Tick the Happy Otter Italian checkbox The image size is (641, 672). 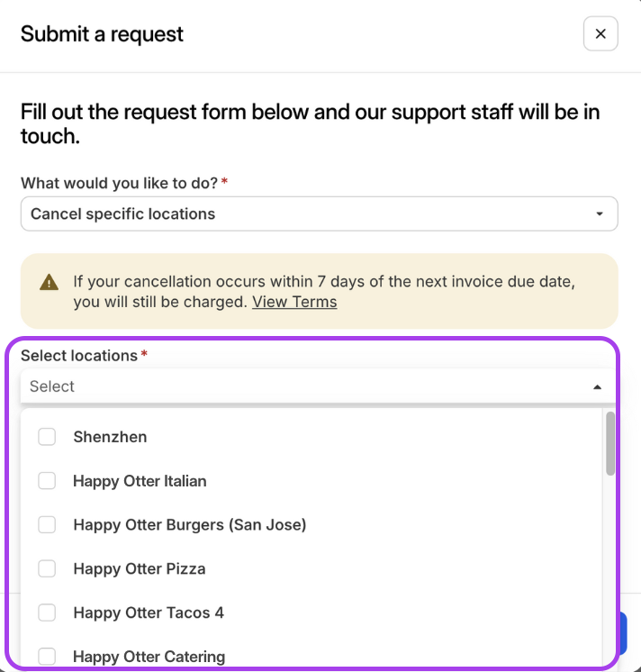point(47,481)
